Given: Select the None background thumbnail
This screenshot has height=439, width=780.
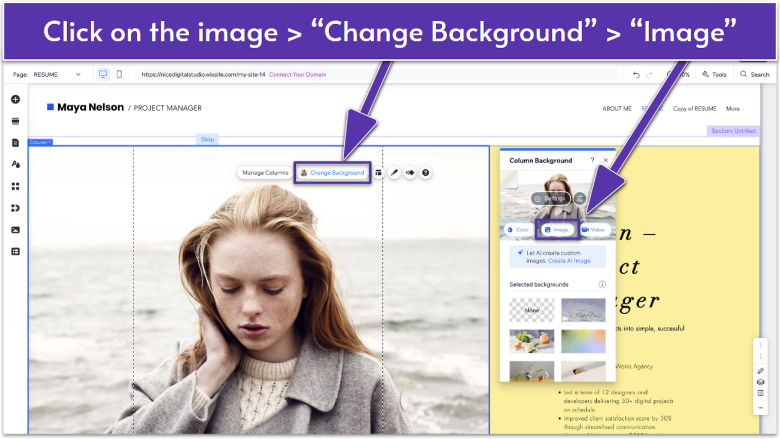Looking at the screenshot, I should [x=531, y=310].
